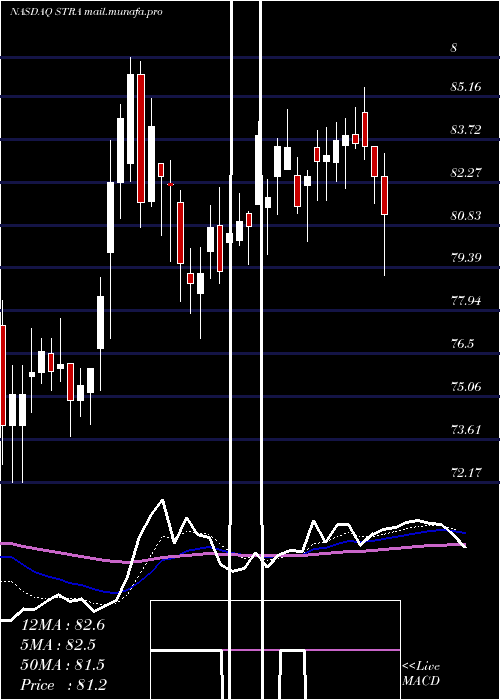Click the 72.17 price axis label
Viewport: 500px width, 700px height.
466,472
